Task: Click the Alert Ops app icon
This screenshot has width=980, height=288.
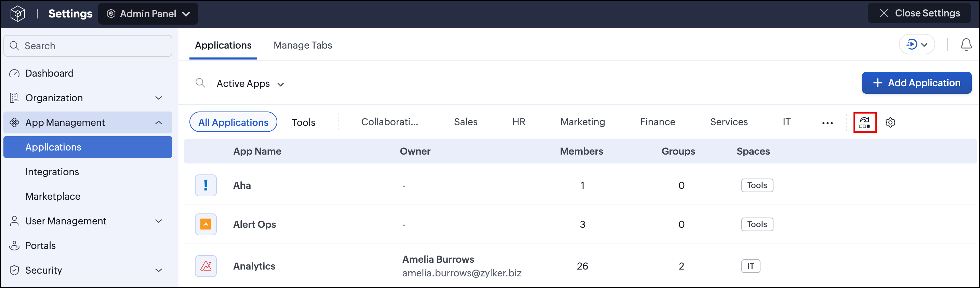Action: coord(206,224)
